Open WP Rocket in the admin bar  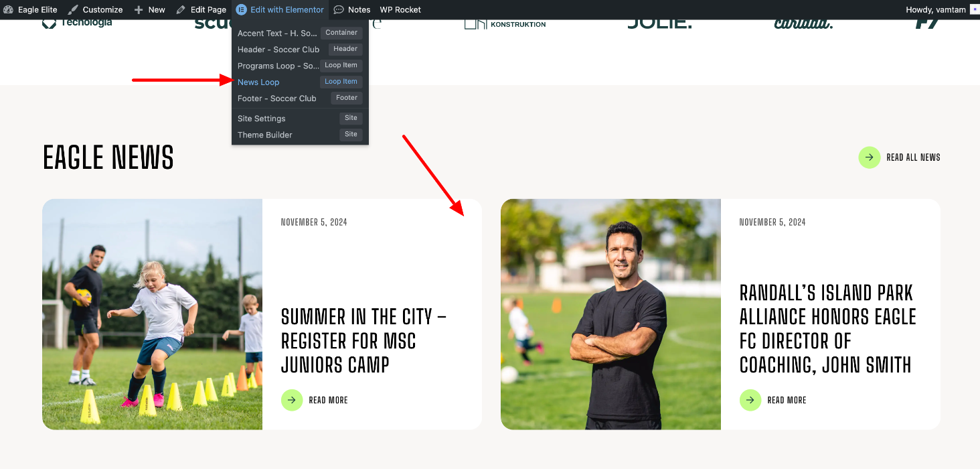click(x=400, y=9)
